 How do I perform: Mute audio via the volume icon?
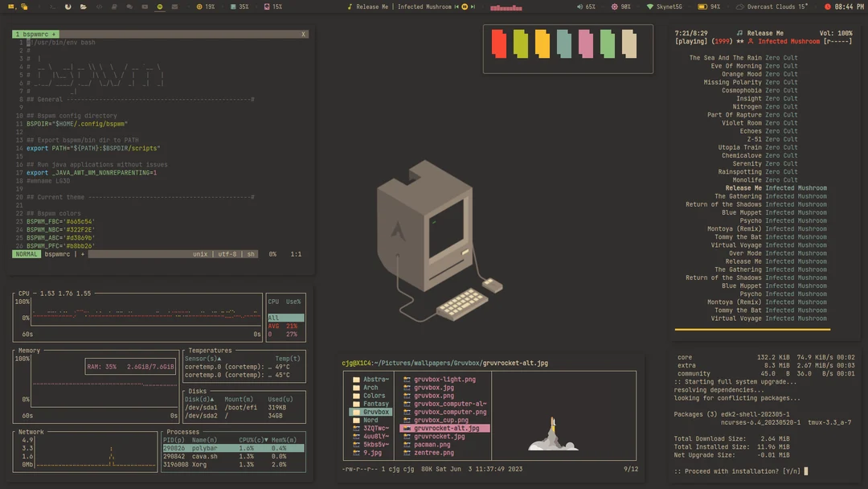[578, 6]
